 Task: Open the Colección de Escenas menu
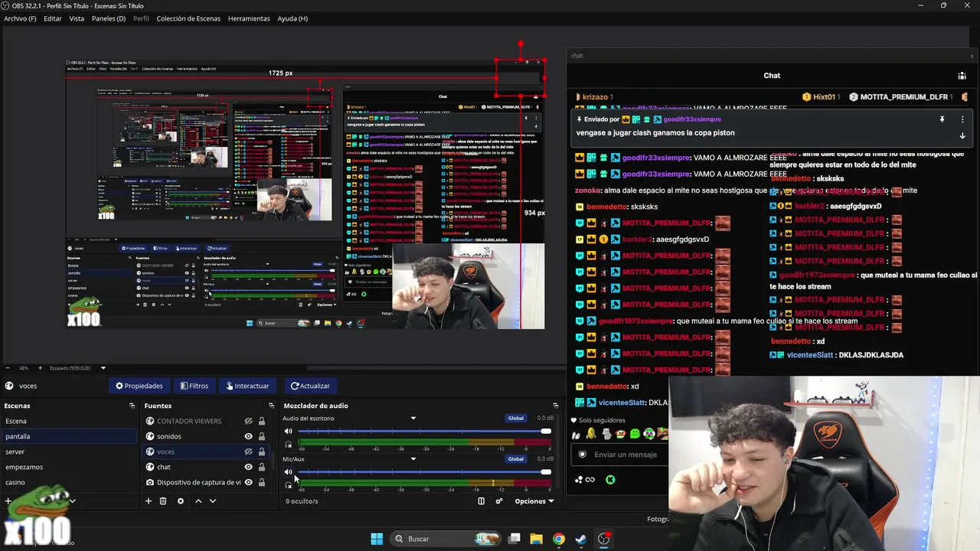188,18
